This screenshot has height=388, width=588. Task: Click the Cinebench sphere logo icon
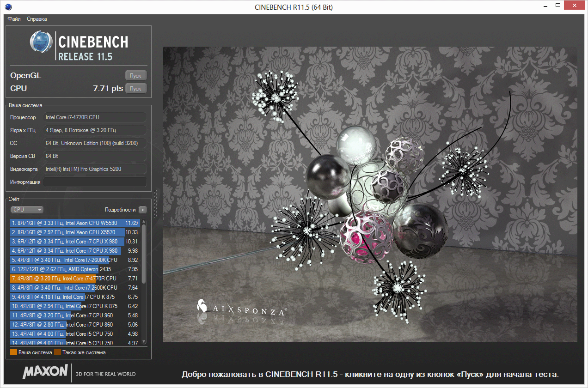41,43
